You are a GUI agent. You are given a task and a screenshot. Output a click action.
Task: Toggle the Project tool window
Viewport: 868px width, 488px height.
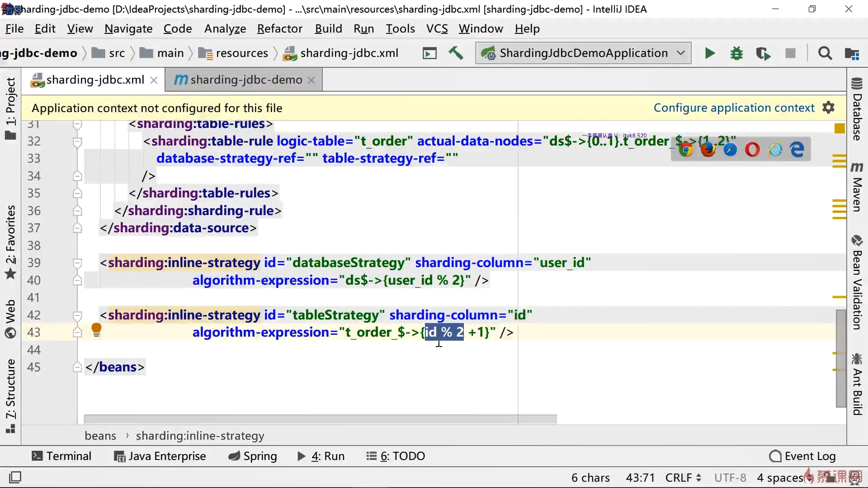click(x=10, y=108)
